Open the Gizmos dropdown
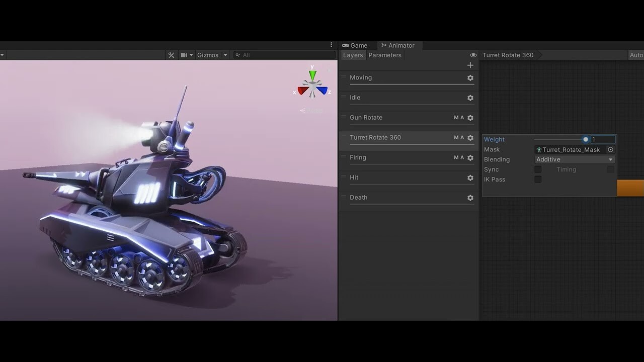Viewport: 644px width, 362px height. (x=211, y=55)
